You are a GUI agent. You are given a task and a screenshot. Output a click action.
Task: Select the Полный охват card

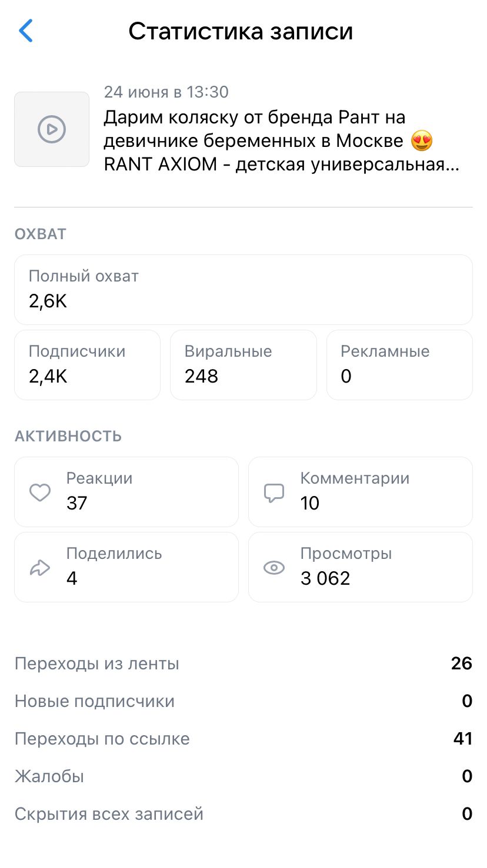click(x=243, y=289)
